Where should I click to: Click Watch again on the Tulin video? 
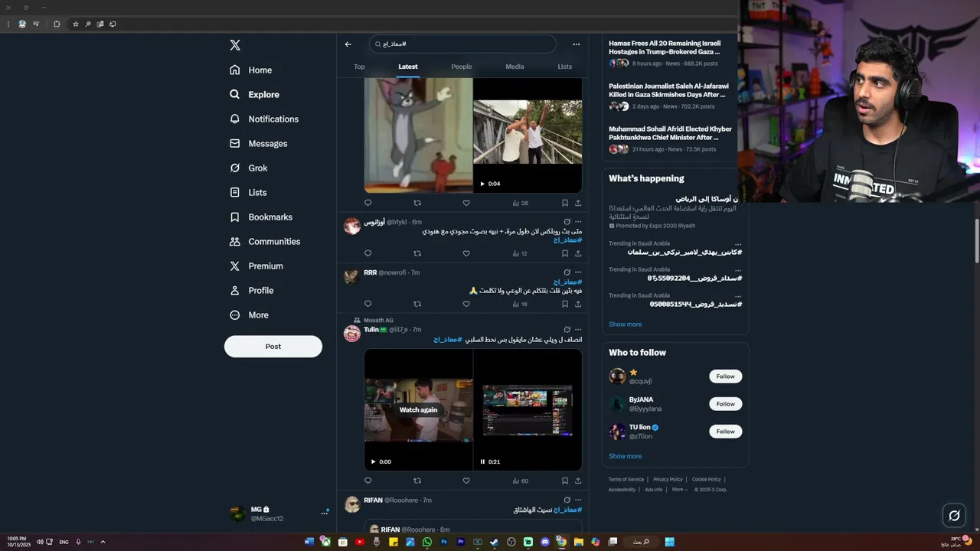pos(418,409)
